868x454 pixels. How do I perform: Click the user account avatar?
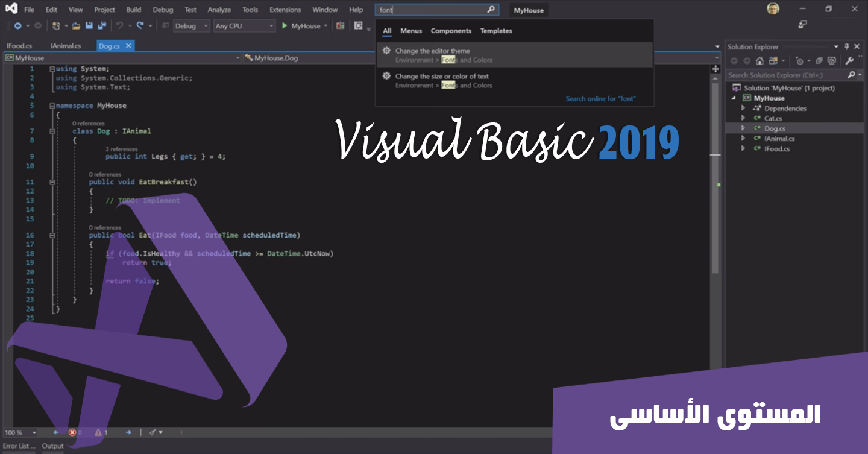pyautogui.click(x=773, y=8)
